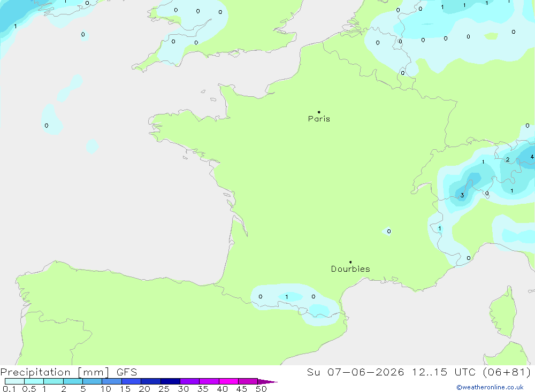This screenshot has height=392, width=535.
Task: Pick the 20–25 mm legend color
Action: 151,381
